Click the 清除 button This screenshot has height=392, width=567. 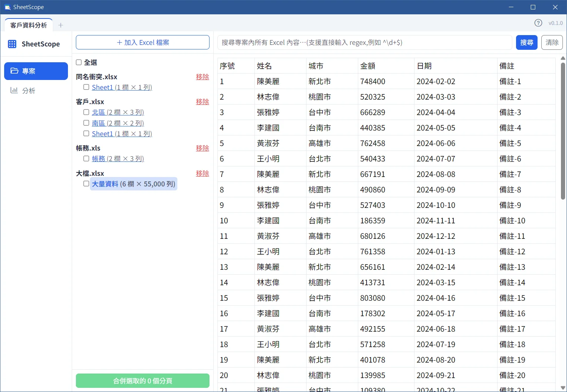coord(552,42)
